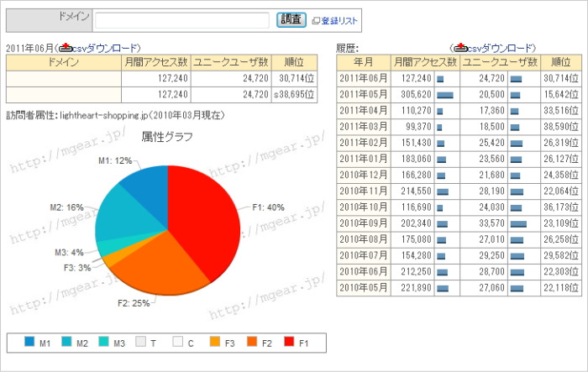
Task: Click the history row 2011年01月
Action: coord(459,159)
